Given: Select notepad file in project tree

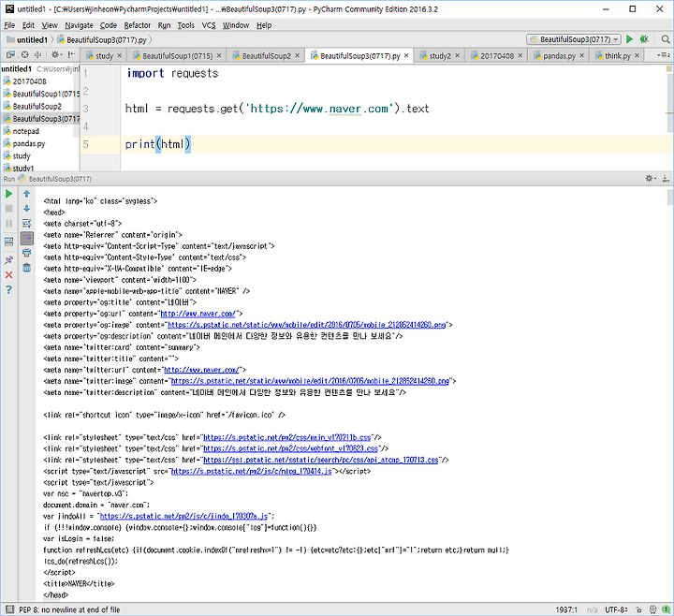Looking at the screenshot, I should (26, 131).
